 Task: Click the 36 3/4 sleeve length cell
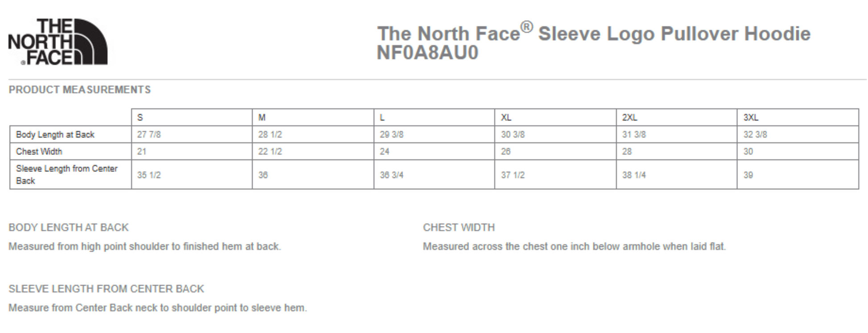click(392, 175)
